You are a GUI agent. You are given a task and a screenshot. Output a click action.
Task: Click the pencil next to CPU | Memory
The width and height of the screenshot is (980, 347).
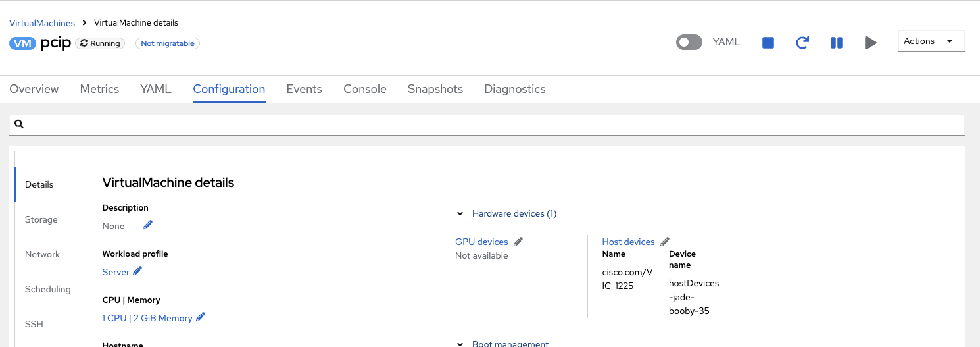tap(201, 317)
